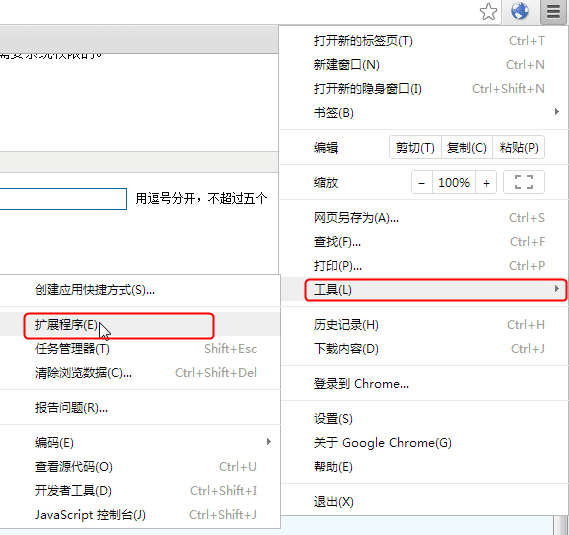This screenshot has width=569, height=535.
Task: Click the 粘贴(P) paste button
Action: pyautogui.click(x=519, y=147)
